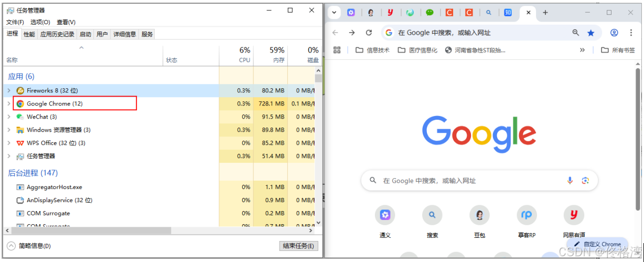The height and width of the screenshot is (262, 644).
Task: Open the Tongyi browser tab in Chrome
Action: pyautogui.click(x=351, y=13)
